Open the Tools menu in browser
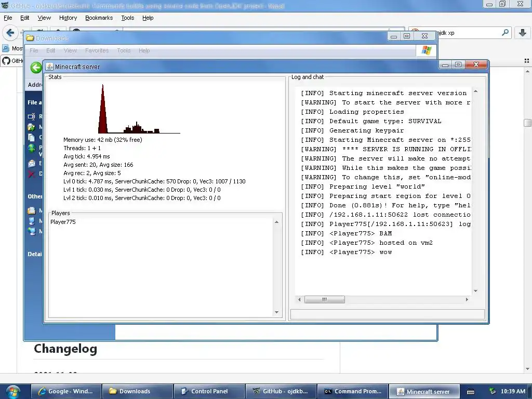532x399 pixels. click(128, 18)
